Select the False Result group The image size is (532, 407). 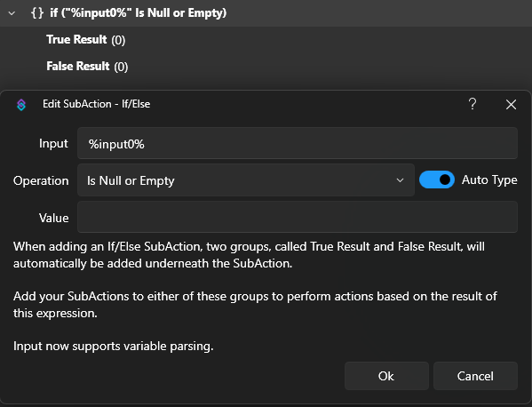point(87,66)
